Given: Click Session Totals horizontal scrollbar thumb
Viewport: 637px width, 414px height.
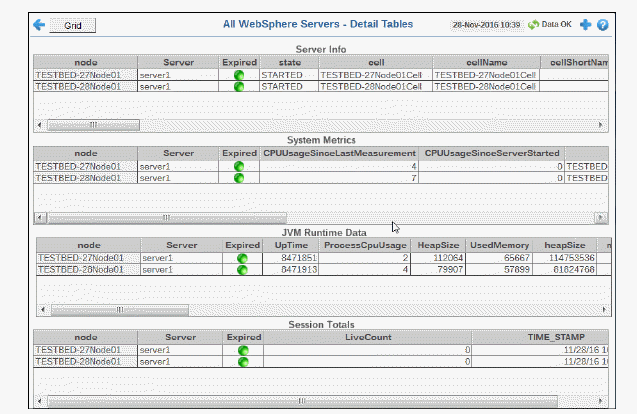Looking at the screenshot, I should click(x=302, y=401).
